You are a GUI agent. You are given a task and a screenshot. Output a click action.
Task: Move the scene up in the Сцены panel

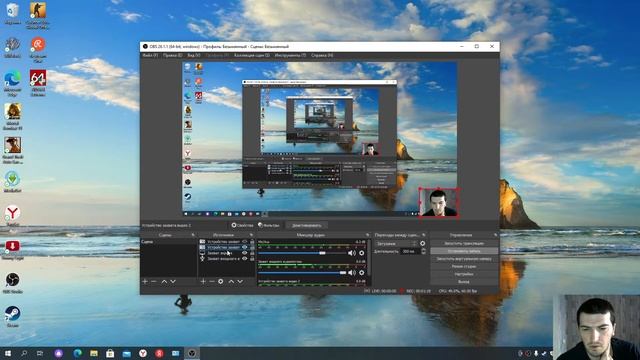click(x=164, y=282)
